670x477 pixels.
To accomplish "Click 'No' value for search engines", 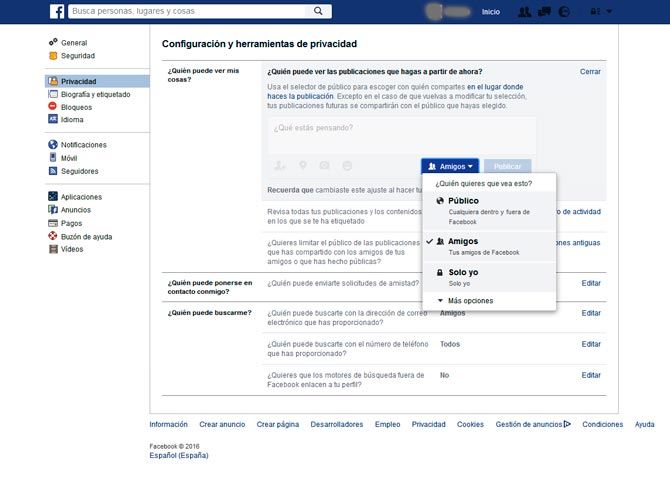I will point(444,375).
